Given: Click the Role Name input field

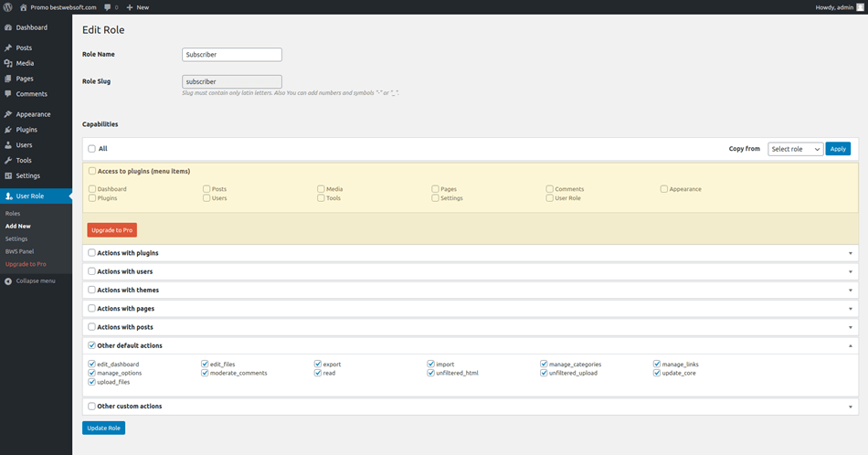Looking at the screenshot, I should (232, 54).
